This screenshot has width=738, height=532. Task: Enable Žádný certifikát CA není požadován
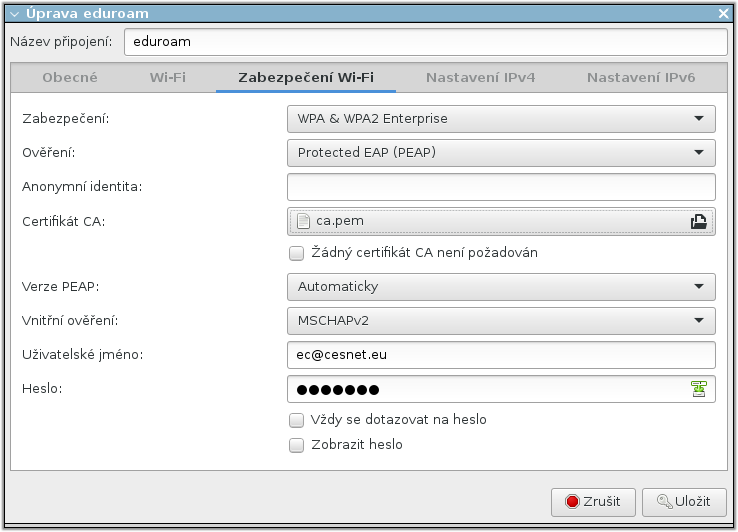[x=297, y=253]
